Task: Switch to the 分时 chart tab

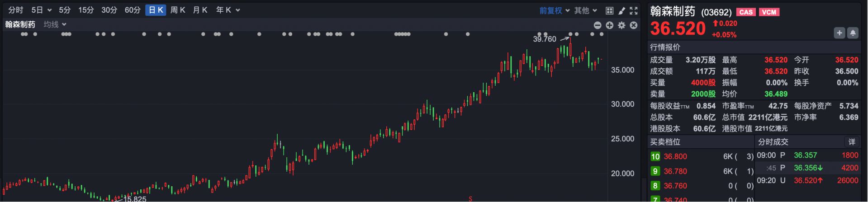Action: 16,10
